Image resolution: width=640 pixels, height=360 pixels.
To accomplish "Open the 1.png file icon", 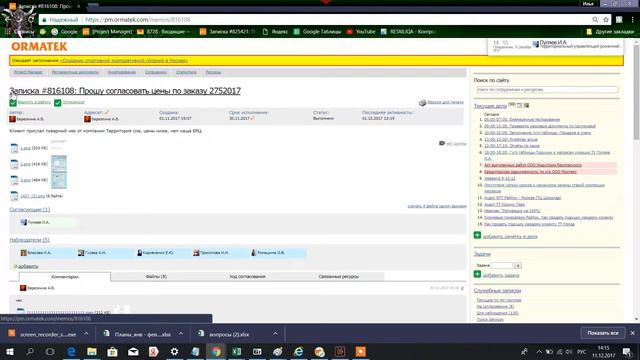I will [14, 148].
